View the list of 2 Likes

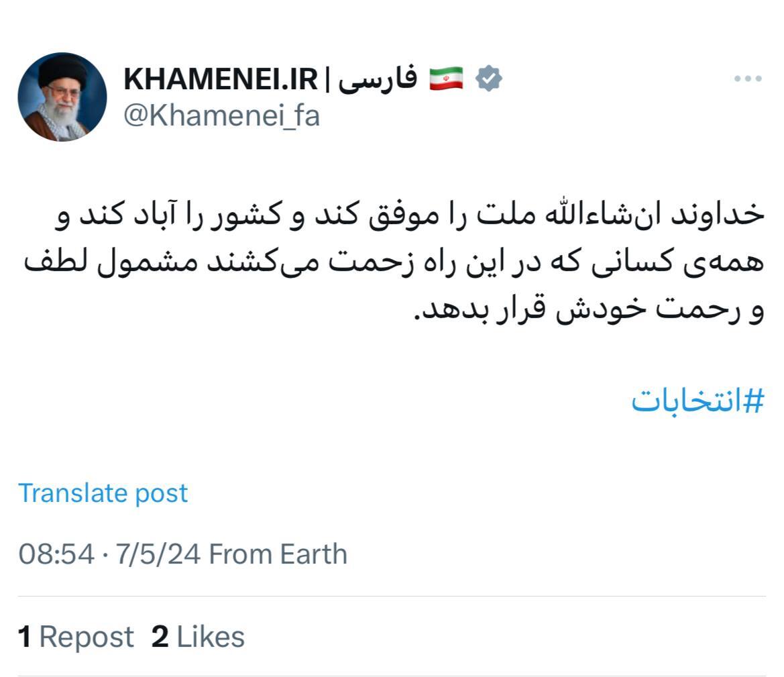click(201, 635)
